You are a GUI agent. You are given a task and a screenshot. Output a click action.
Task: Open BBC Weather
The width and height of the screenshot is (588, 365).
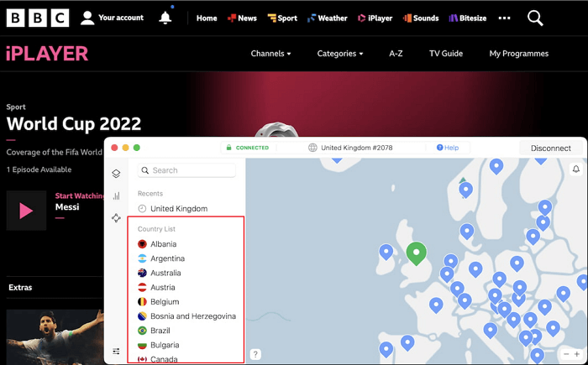click(328, 18)
